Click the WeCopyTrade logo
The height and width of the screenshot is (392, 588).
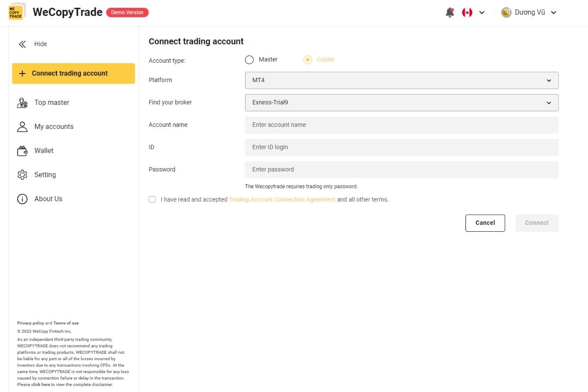(16, 11)
